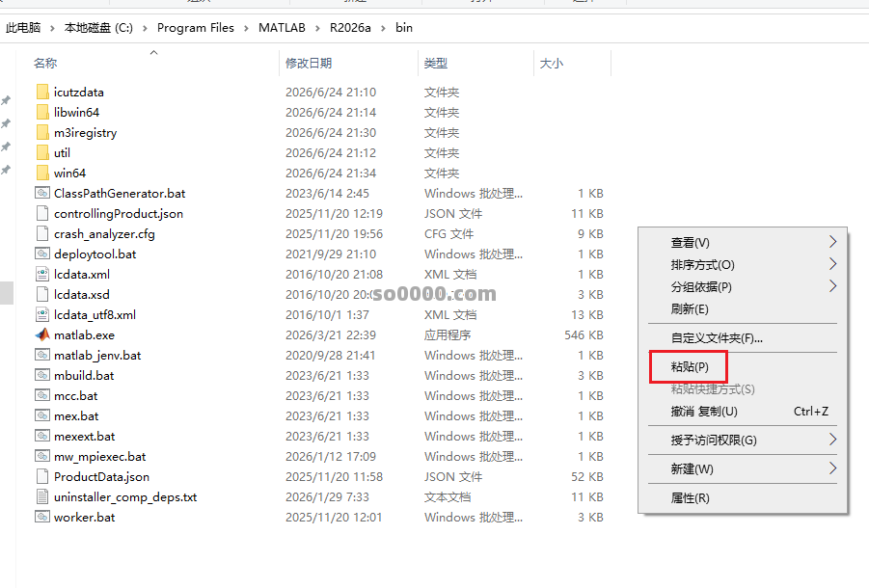Select the worker.bat file name
The width and height of the screenshot is (869, 588).
(x=84, y=517)
